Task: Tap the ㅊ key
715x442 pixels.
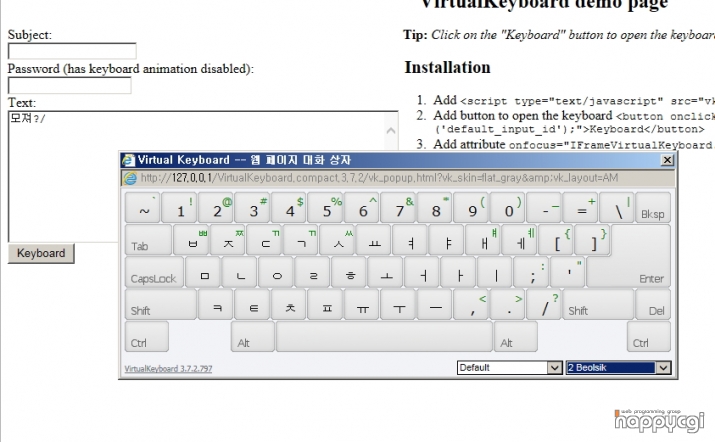Action: pyautogui.click(x=289, y=304)
